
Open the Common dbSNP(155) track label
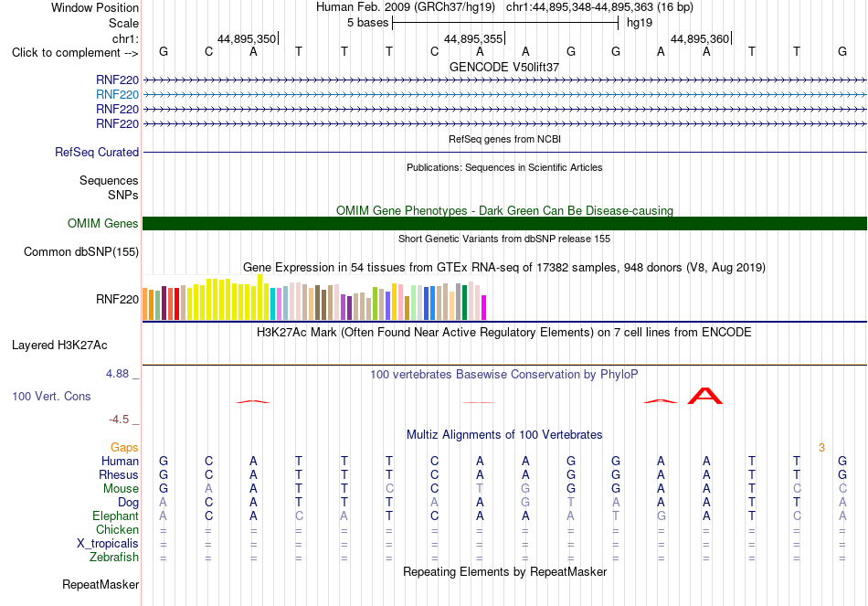pyautogui.click(x=81, y=251)
